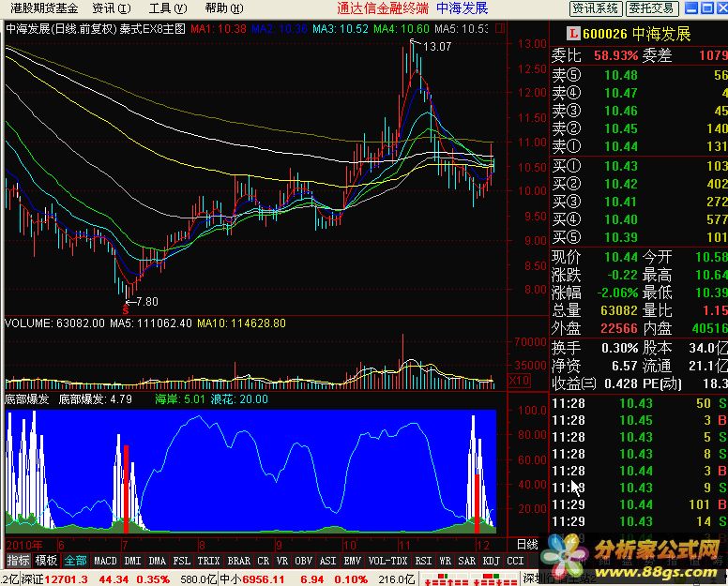Click the 11:28 trade of 50 lots
This screenshot has width=728, height=586.
[639, 403]
